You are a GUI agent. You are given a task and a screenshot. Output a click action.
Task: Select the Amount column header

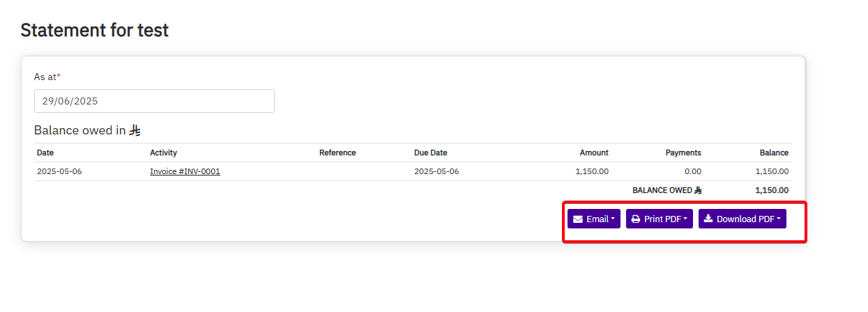(594, 153)
